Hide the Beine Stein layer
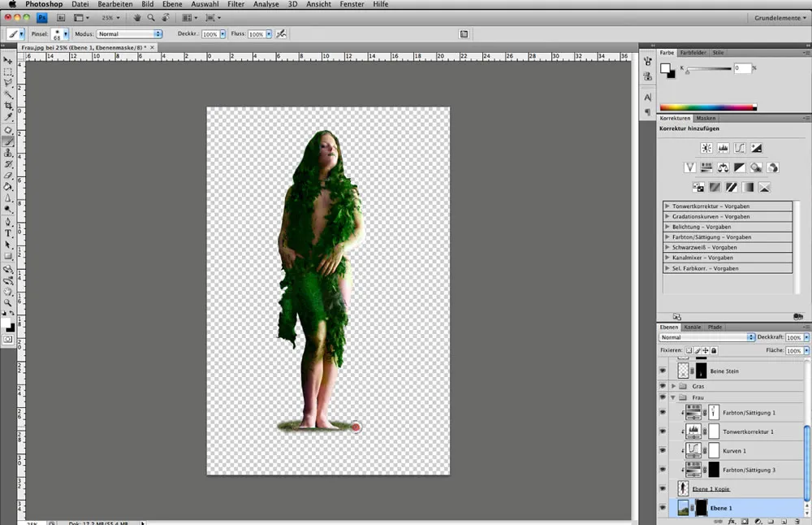812x525 pixels. [663, 371]
